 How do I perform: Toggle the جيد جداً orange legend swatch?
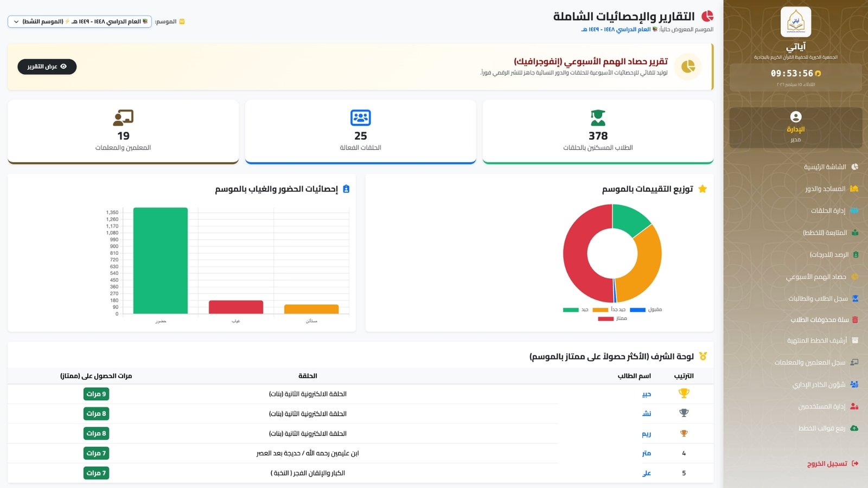point(601,310)
